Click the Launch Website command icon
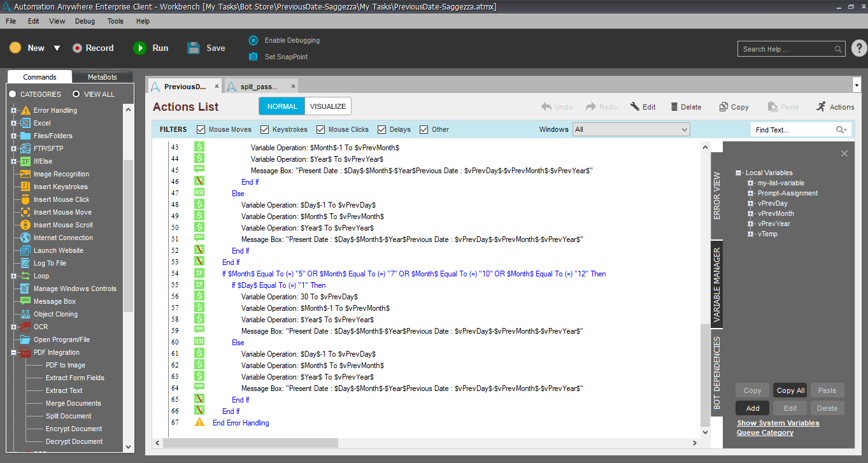This screenshot has height=463, width=868. point(25,250)
